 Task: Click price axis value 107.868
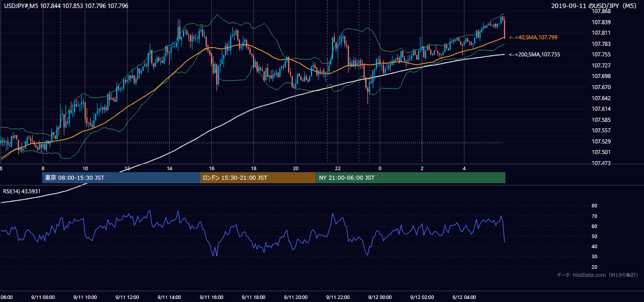point(601,12)
